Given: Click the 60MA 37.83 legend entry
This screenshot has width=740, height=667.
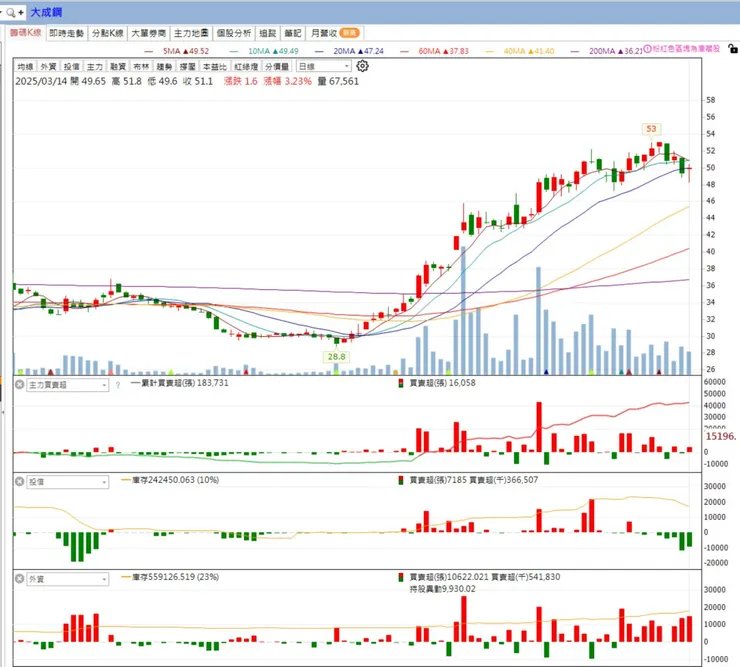Looking at the screenshot, I should click(435, 51).
